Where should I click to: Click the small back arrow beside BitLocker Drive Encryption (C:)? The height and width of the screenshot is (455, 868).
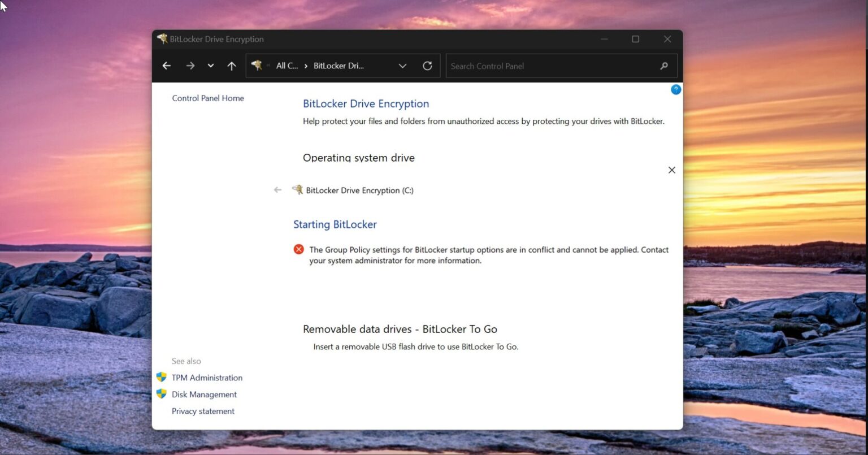(x=277, y=190)
